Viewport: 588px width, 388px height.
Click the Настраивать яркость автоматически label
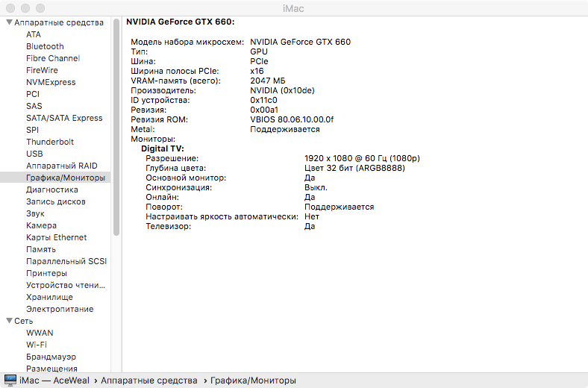222,216
